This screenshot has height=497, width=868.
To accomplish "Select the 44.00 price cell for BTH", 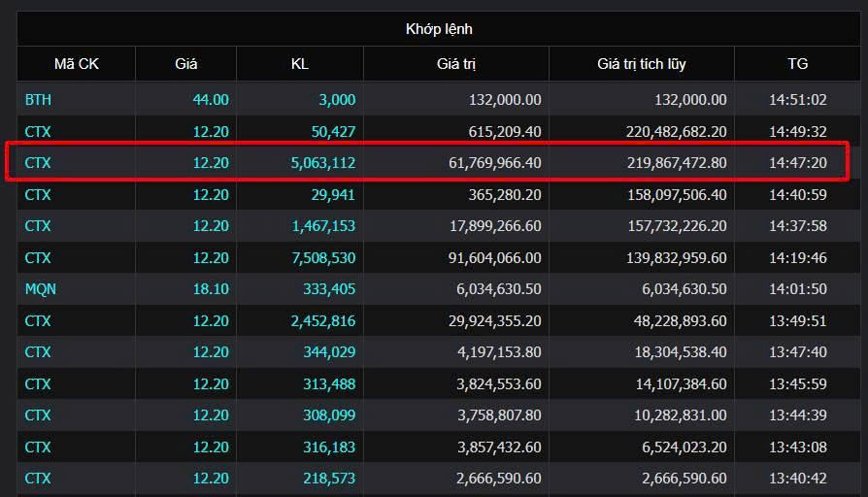I will (211, 100).
